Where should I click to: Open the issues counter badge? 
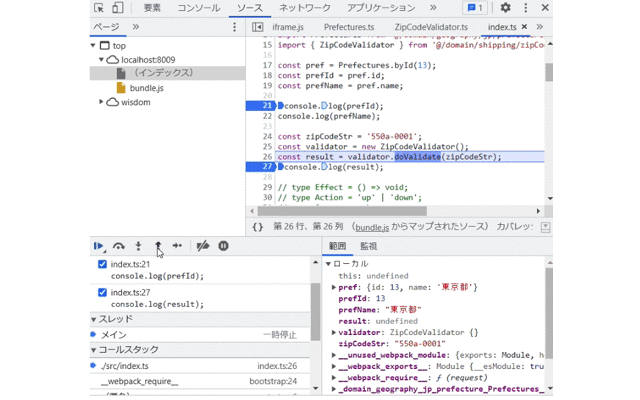[x=475, y=8]
